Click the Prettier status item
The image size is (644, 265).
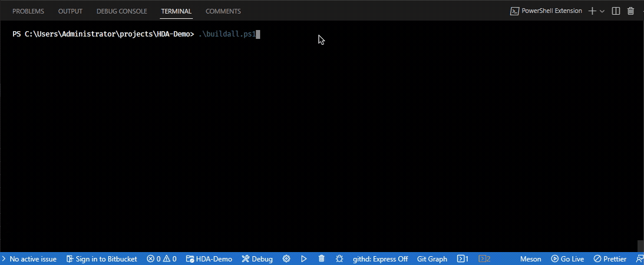[x=610, y=259]
